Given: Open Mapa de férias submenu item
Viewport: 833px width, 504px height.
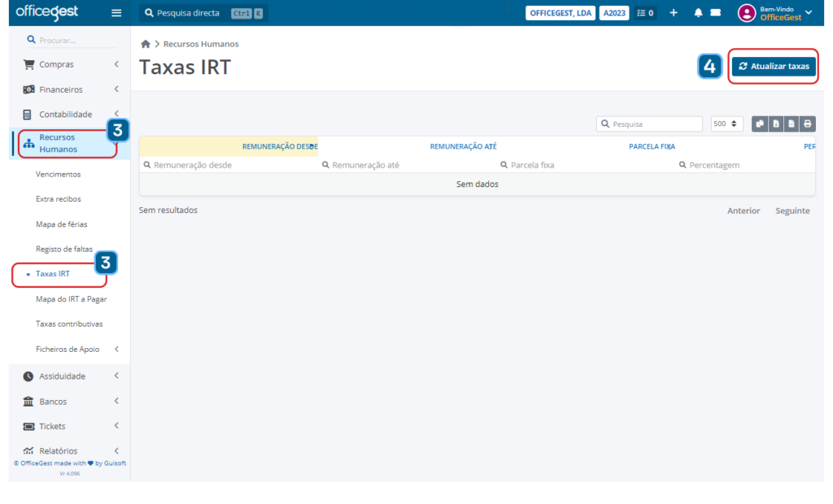Looking at the screenshot, I should 62,224.
